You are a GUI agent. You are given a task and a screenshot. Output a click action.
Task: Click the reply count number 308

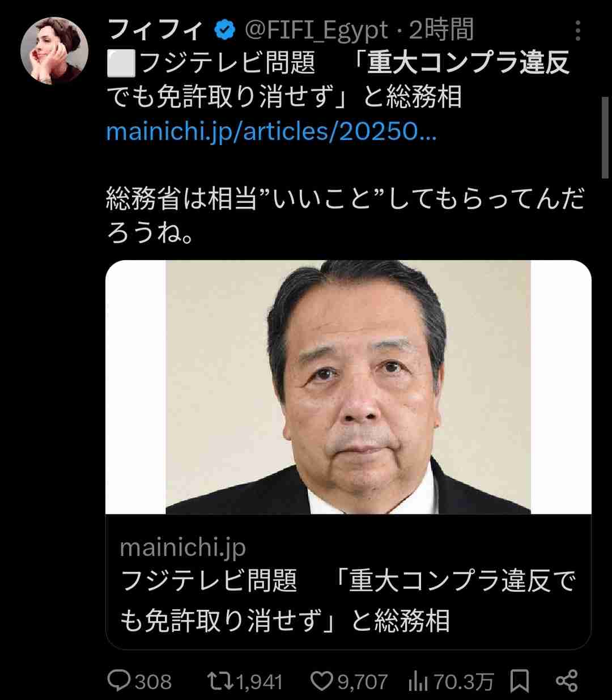pos(153,681)
